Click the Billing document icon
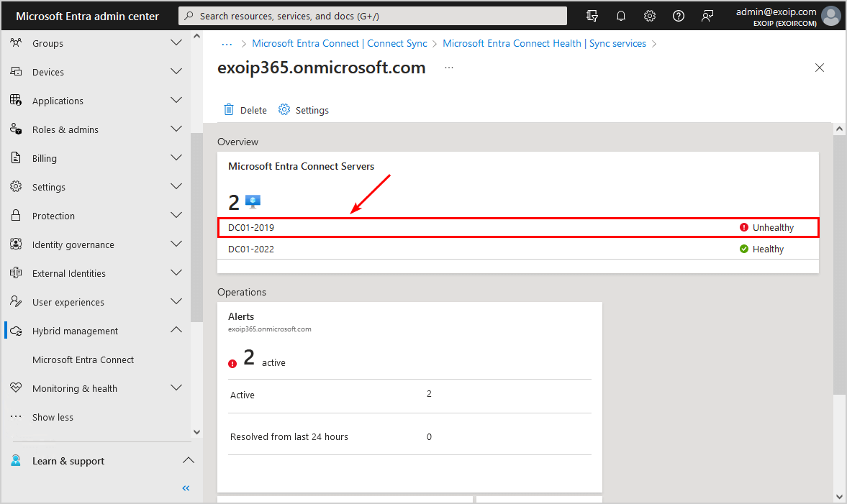 pos(16,157)
